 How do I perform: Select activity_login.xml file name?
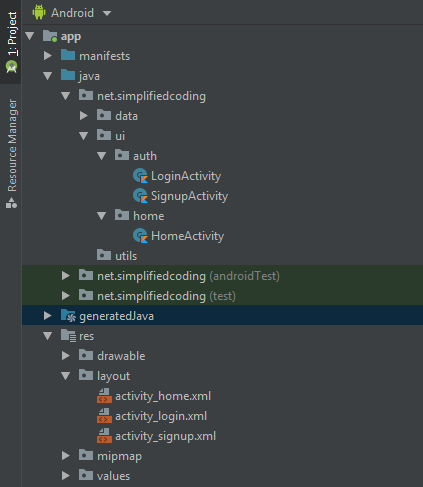coord(161,416)
